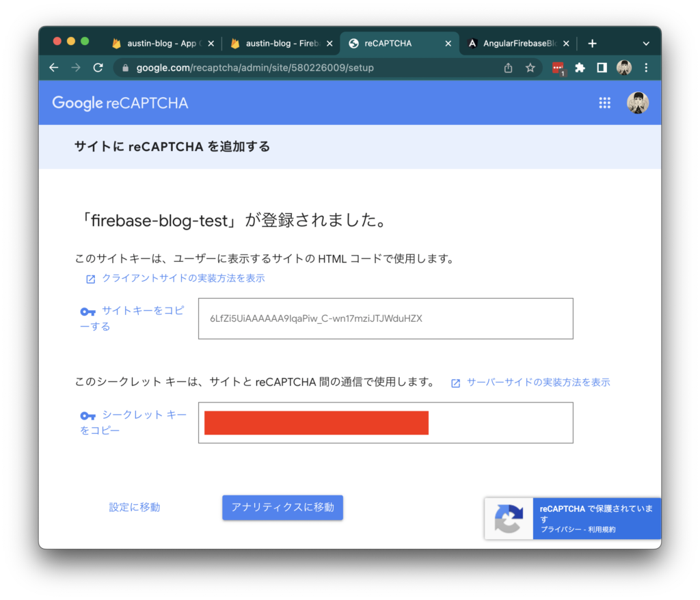700x600 pixels.
Task: Open the tab search chevron
Action: click(645, 42)
